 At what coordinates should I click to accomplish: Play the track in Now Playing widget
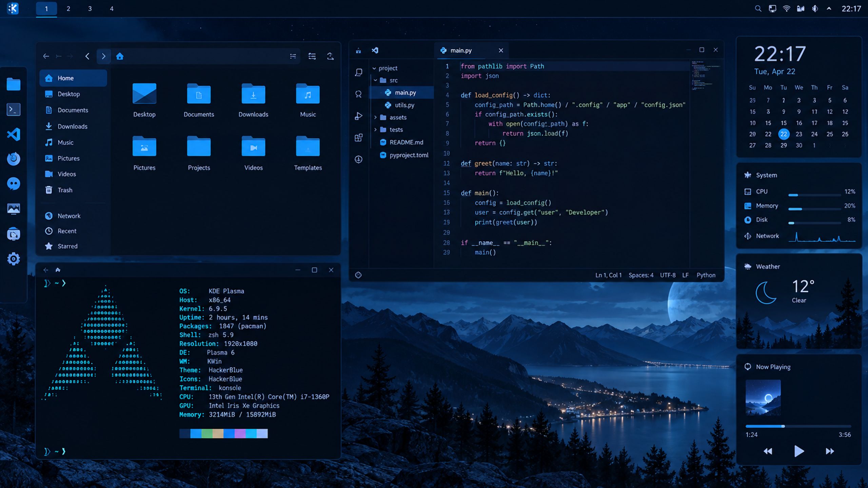click(x=799, y=451)
